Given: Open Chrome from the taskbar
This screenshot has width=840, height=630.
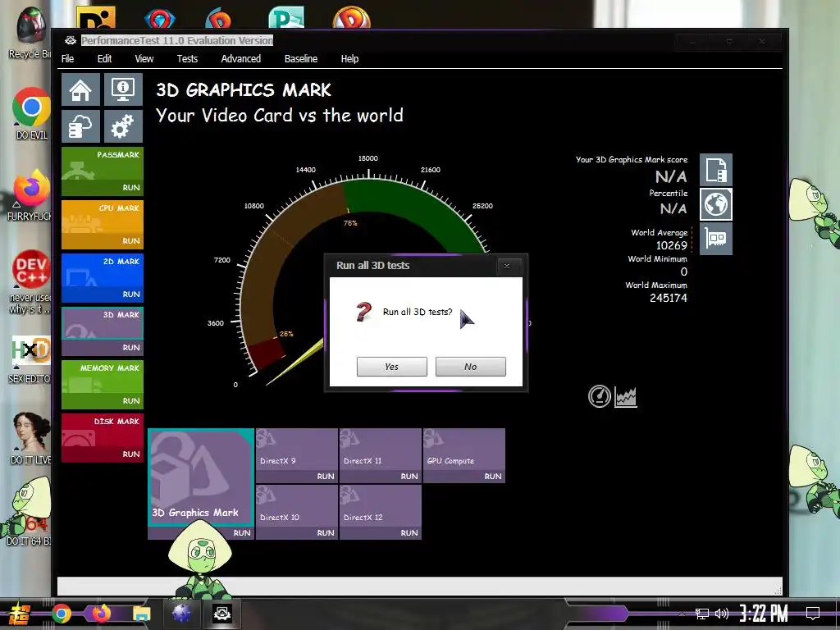Looking at the screenshot, I should [x=62, y=614].
